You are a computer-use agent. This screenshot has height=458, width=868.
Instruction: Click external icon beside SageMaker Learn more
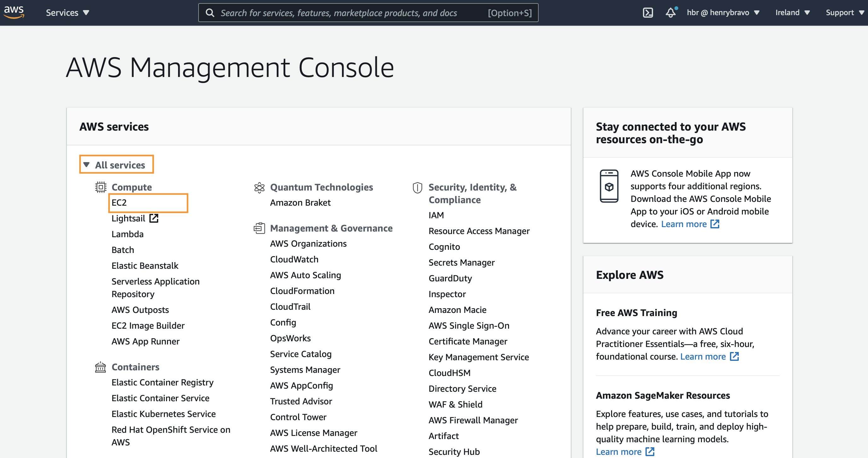(x=650, y=452)
